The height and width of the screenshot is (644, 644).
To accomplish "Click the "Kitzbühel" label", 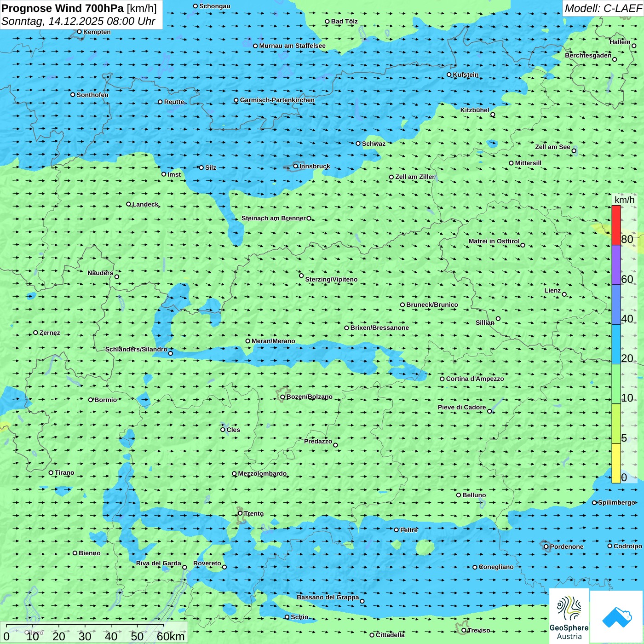I will coord(475,110).
